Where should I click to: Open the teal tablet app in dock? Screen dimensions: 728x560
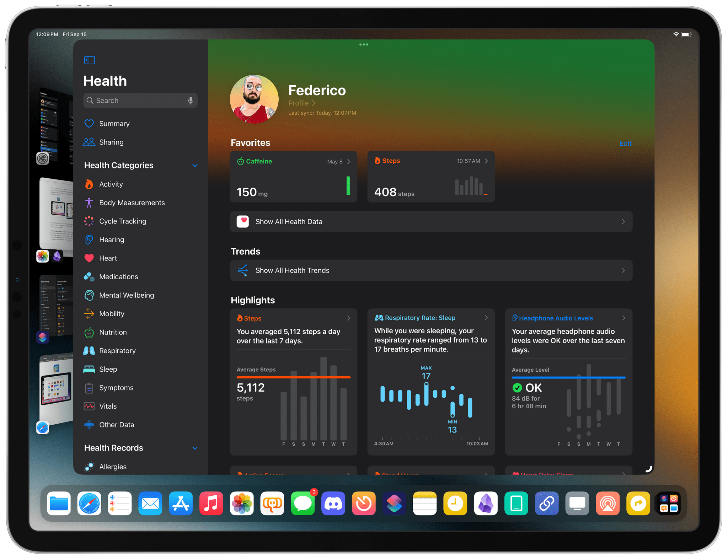pos(516,504)
